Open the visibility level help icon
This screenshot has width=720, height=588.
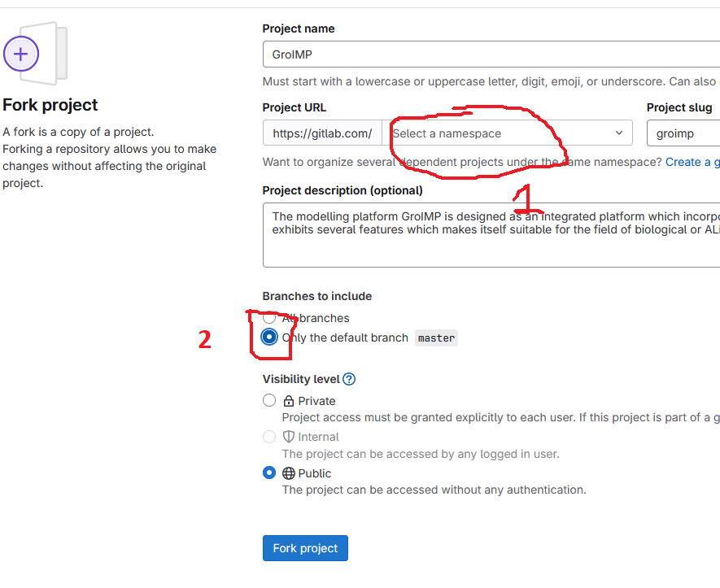349,379
